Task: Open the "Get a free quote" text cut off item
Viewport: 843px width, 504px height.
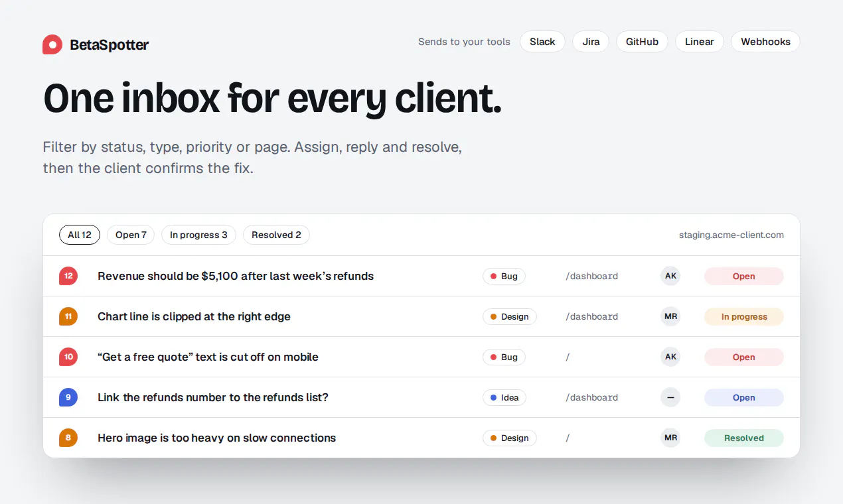Action: (x=208, y=357)
